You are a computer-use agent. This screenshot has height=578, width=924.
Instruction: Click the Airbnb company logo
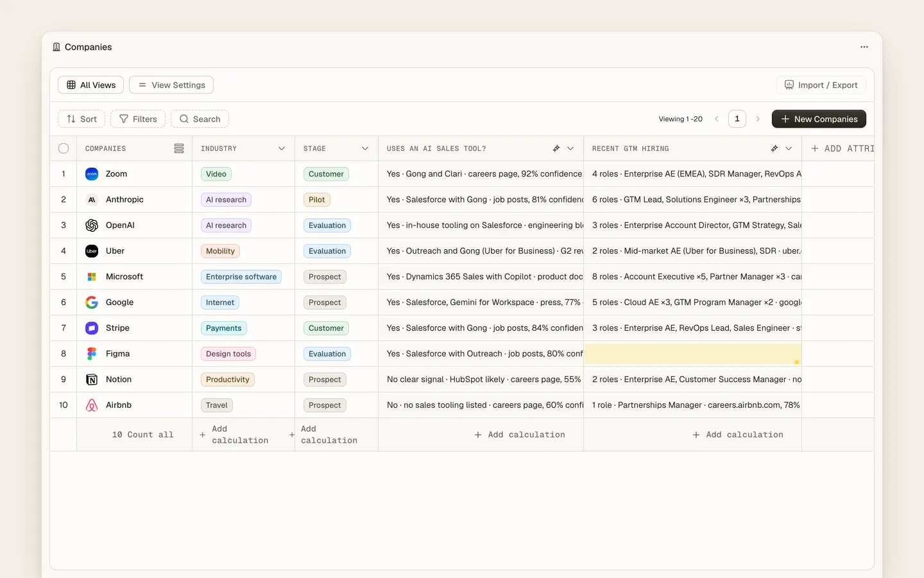(92, 405)
